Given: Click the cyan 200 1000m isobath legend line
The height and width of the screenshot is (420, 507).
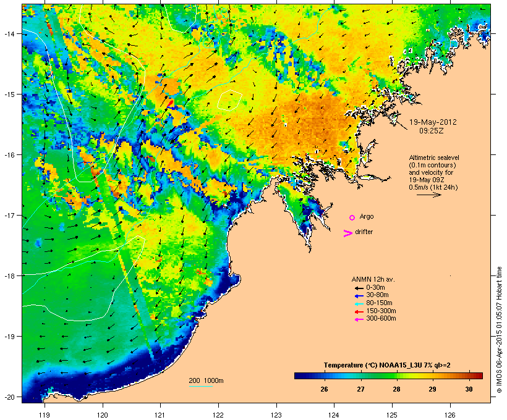Looking at the screenshot, I should coord(201,386).
